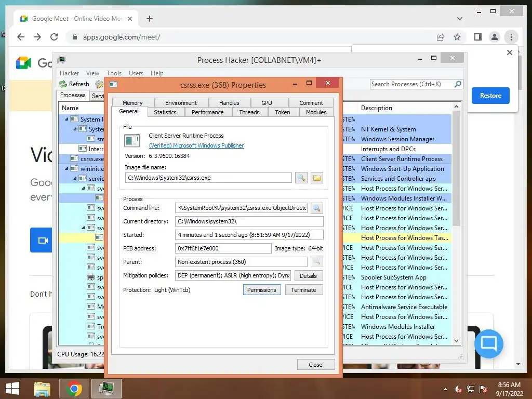Open the Handles tab
The image size is (532, 399).
tap(229, 103)
